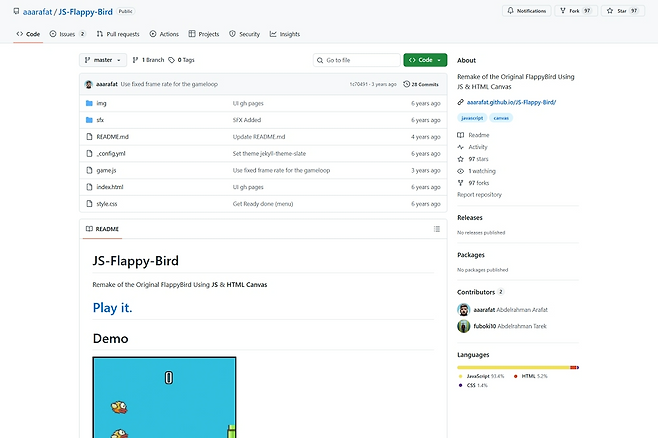This screenshot has height=438, width=658.
Task: Open the 28 Commits history
Action: [421, 84]
